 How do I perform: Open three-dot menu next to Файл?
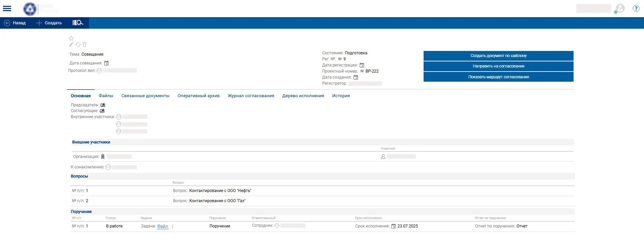tap(172, 226)
